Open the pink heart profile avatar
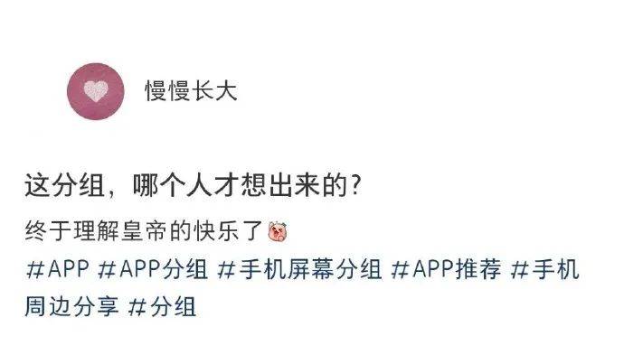The width and height of the screenshot is (624, 364). click(x=96, y=91)
